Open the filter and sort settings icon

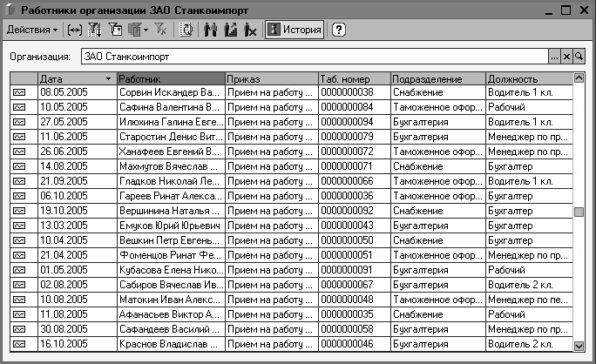[x=95, y=30]
